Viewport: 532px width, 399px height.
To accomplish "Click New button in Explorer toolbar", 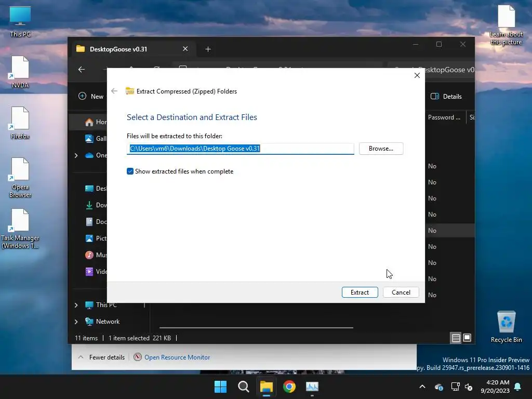I will point(91,96).
